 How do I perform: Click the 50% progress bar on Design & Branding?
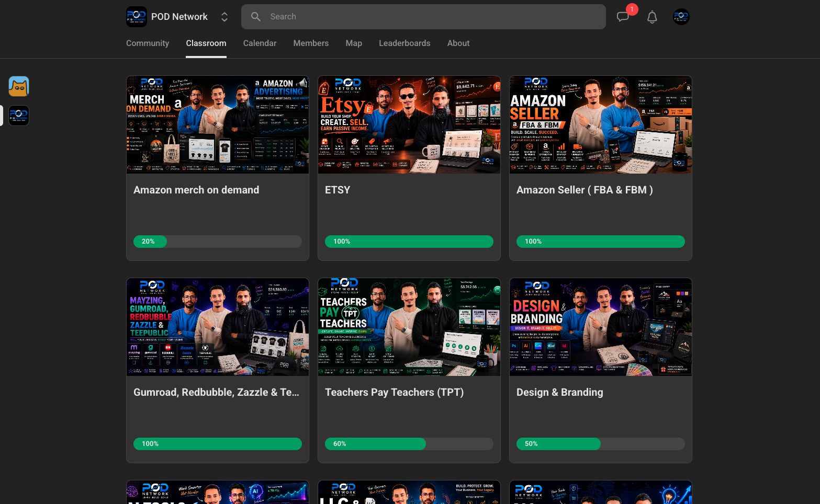tap(601, 444)
